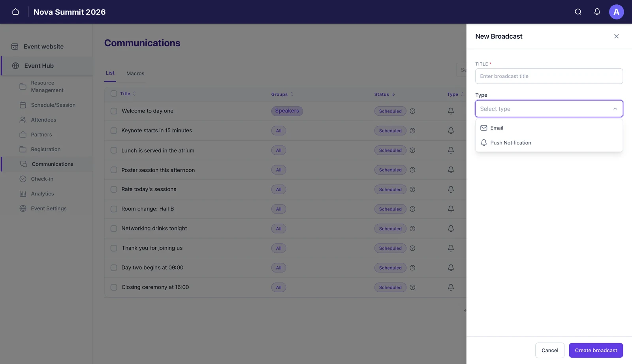This screenshot has height=364, width=632.
Task: Open the notifications bell in top bar
Action: coord(597,12)
